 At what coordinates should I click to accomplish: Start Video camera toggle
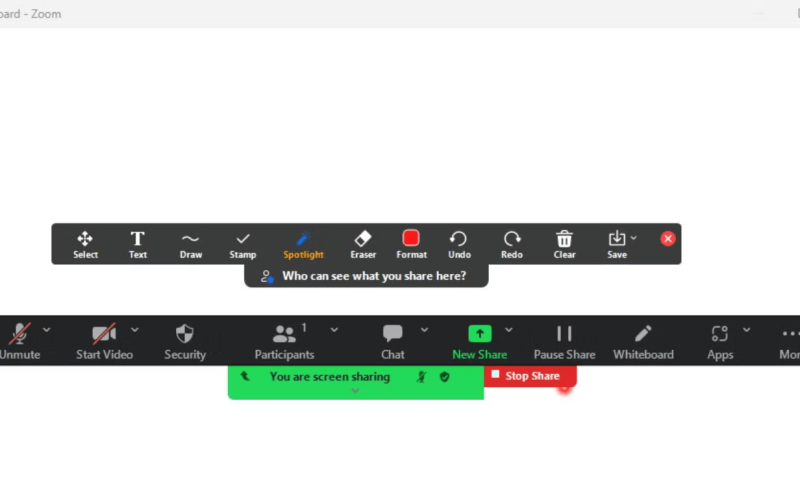click(x=104, y=341)
